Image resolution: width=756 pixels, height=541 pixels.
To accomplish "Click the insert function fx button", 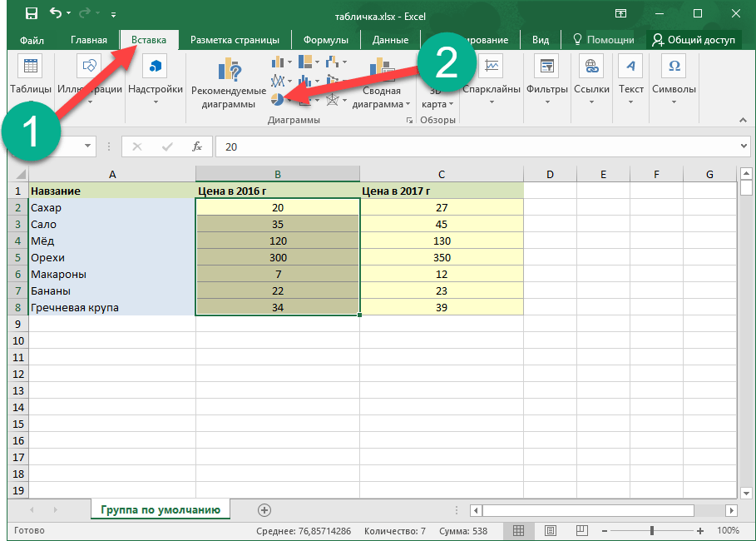I will click(x=197, y=146).
